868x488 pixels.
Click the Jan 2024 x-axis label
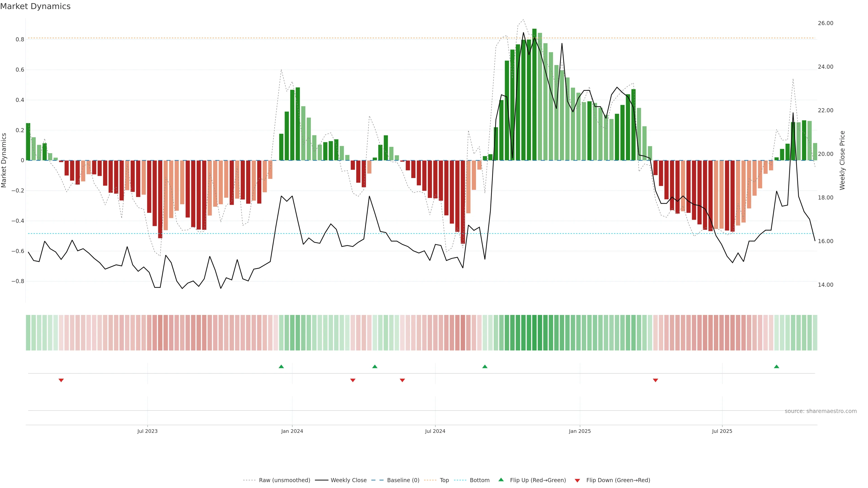pyautogui.click(x=292, y=431)
